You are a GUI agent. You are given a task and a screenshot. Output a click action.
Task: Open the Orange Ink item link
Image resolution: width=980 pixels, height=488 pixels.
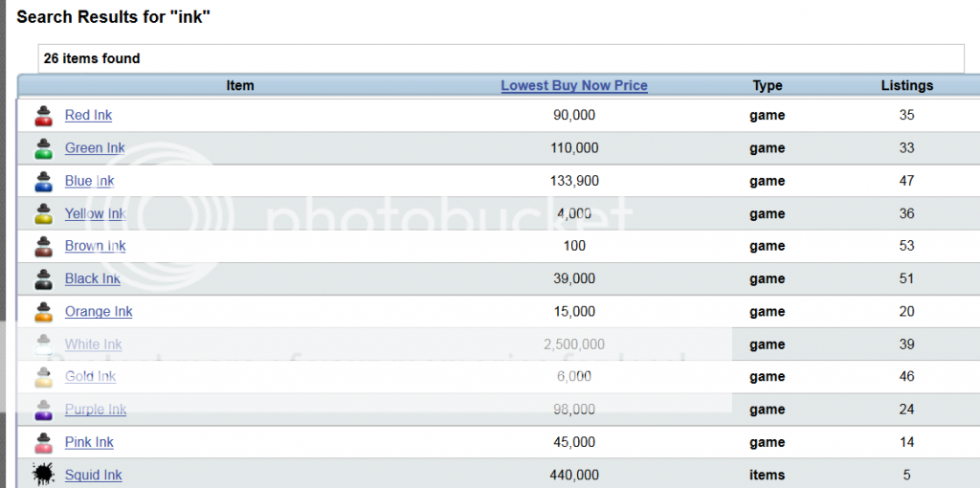[x=99, y=311]
